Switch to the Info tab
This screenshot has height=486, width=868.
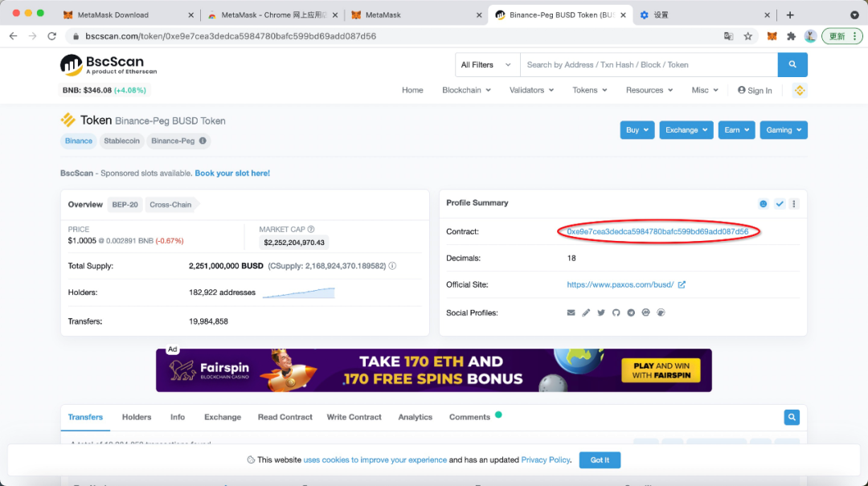coord(178,418)
